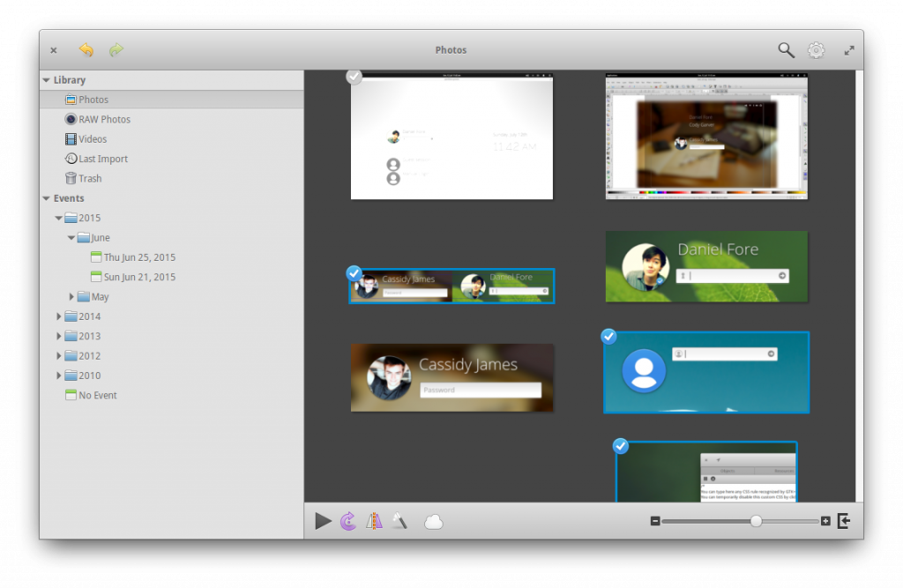This screenshot has width=903, height=588.
Task: Toggle the checkmark on the white login screen thumbnail
Action: (354, 77)
